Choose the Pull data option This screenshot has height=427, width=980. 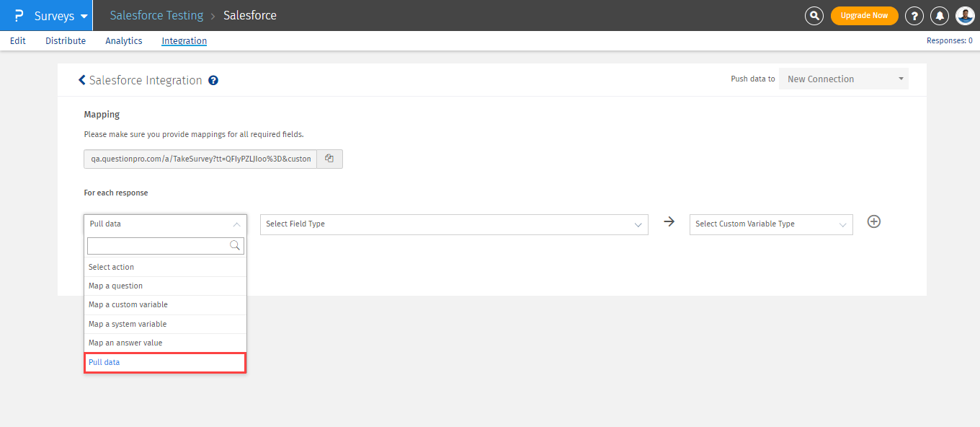165,362
